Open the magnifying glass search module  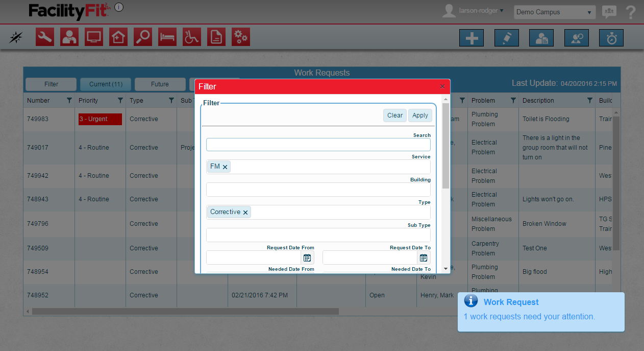pyautogui.click(x=143, y=37)
